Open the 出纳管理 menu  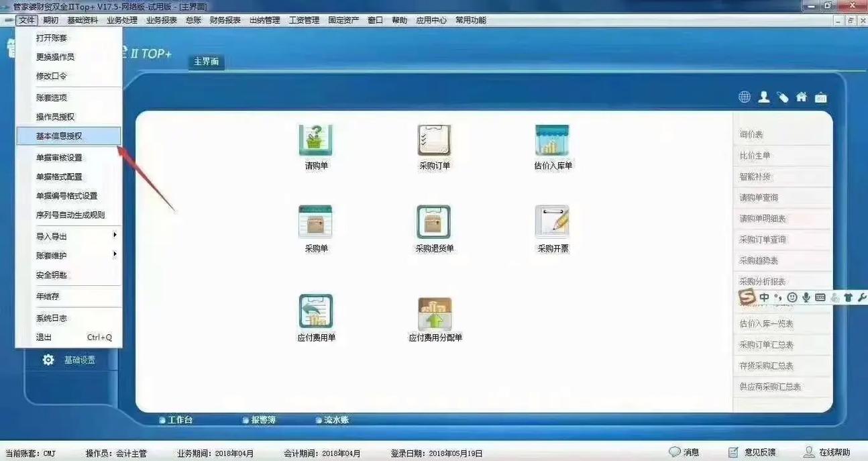tap(264, 20)
